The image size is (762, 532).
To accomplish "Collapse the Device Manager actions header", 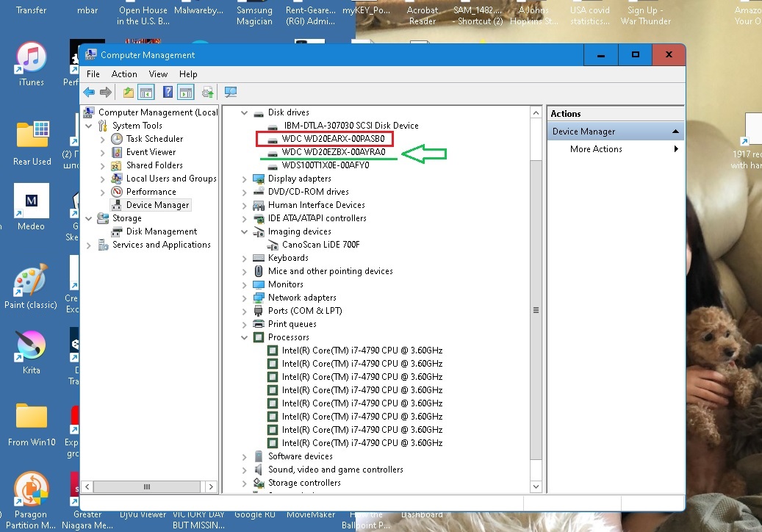I will click(x=675, y=132).
